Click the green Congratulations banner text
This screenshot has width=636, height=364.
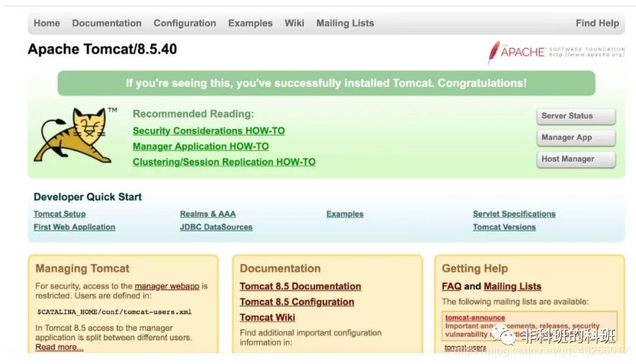pyautogui.click(x=326, y=83)
